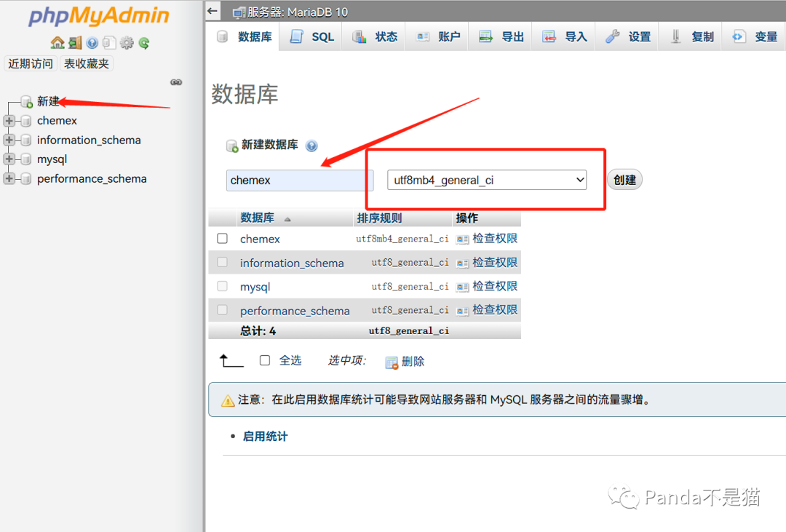Viewport: 786px width, 532px height.
Task: Open the home icon in sidebar
Action: tap(57, 43)
